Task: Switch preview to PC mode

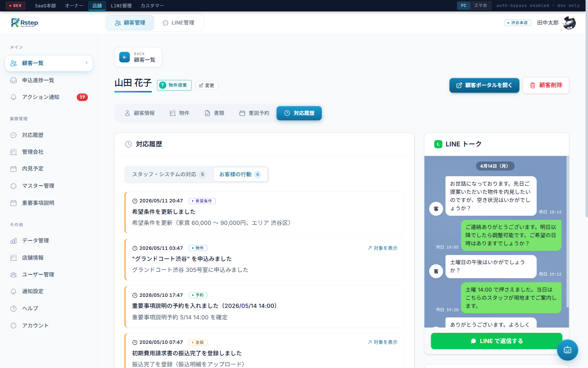Action: (463, 6)
